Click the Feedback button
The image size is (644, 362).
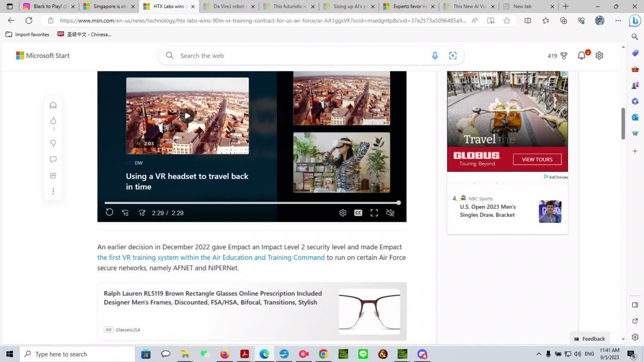click(x=589, y=339)
